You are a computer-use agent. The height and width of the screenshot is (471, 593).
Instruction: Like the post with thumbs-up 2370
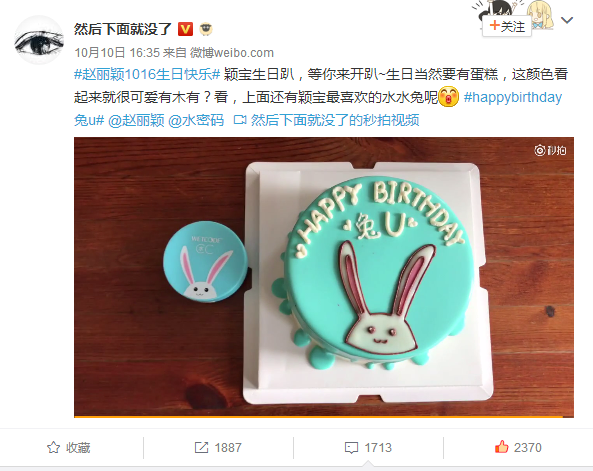[501, 447]
